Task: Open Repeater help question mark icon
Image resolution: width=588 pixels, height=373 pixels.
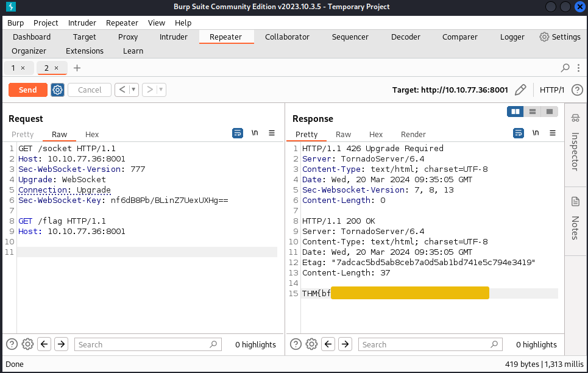Action: (577, 90)
